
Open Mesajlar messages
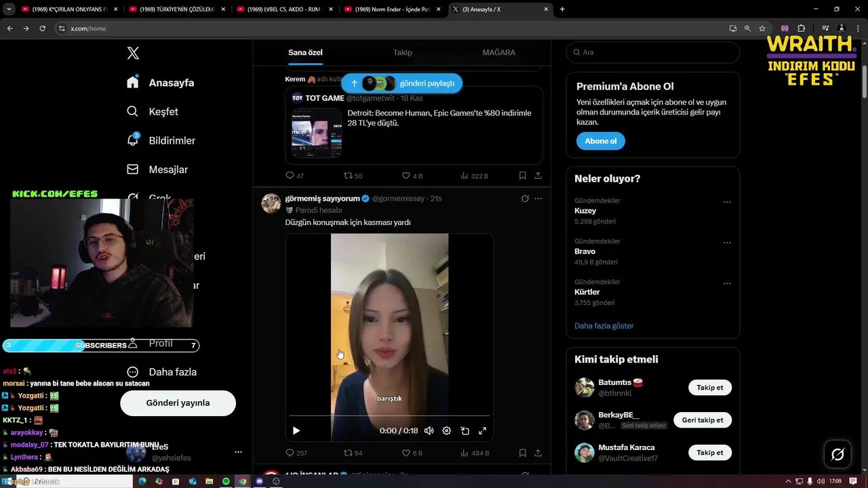(x=157, y=169)
